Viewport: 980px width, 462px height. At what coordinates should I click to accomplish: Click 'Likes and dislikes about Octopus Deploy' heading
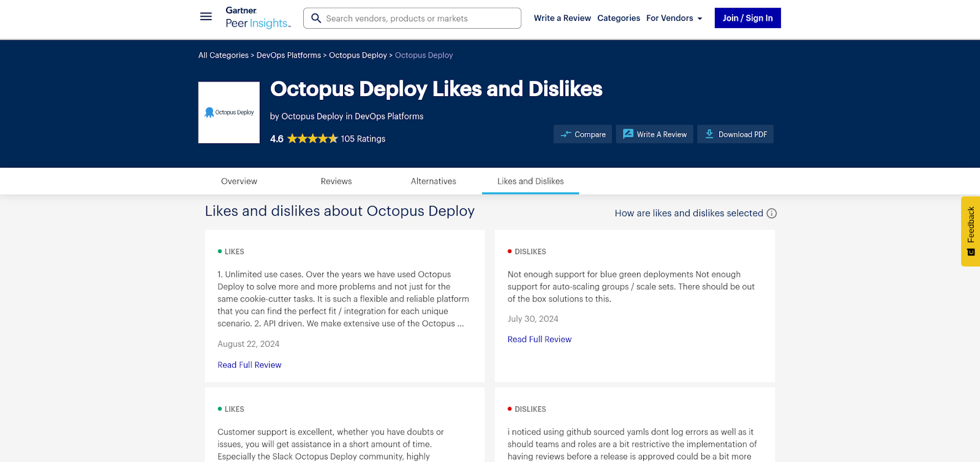[340, 211]
